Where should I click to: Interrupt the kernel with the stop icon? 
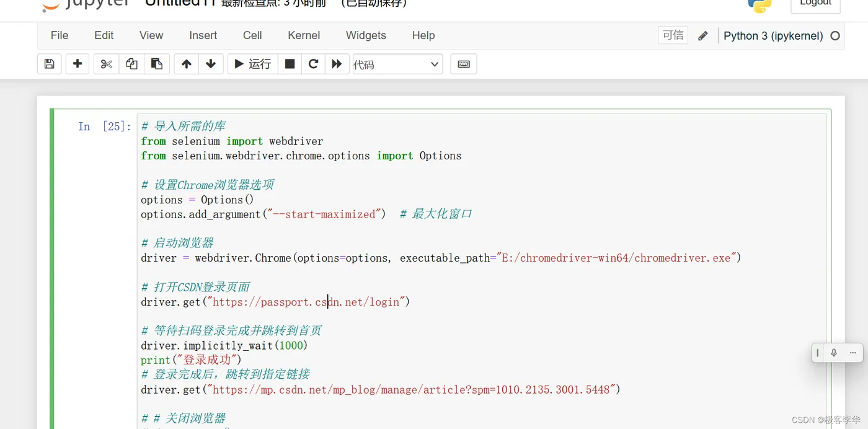pos(289,64)
